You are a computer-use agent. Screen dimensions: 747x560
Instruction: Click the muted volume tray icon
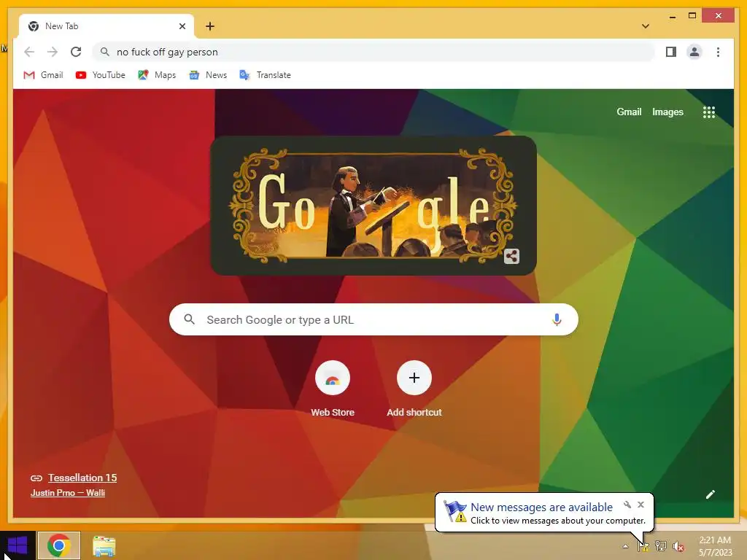click(678, 546)
